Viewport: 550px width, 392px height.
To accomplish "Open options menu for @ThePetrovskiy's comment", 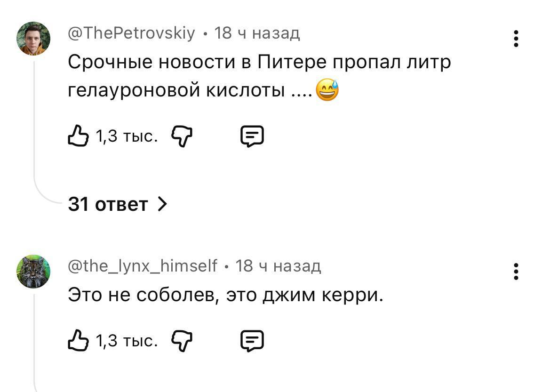I will pyautogui.click(x=516, y=39).
